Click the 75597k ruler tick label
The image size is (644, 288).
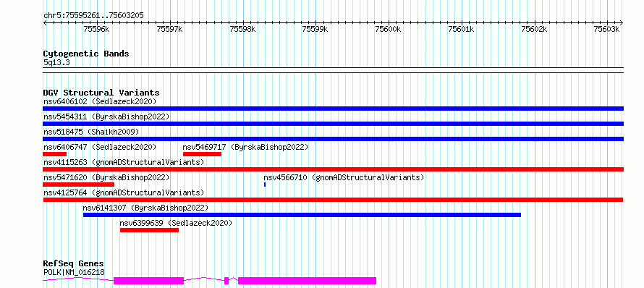click(x=169, y=29)
